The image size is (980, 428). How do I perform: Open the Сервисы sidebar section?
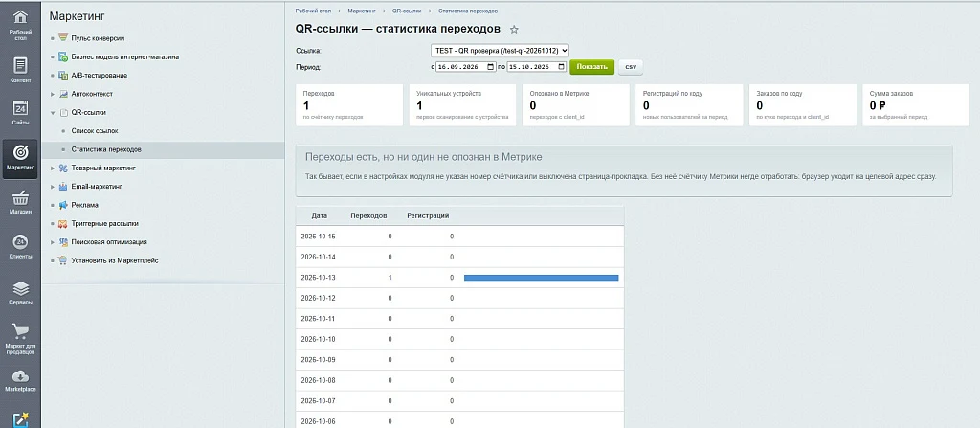pyautogui.click(x=21, y=292)
